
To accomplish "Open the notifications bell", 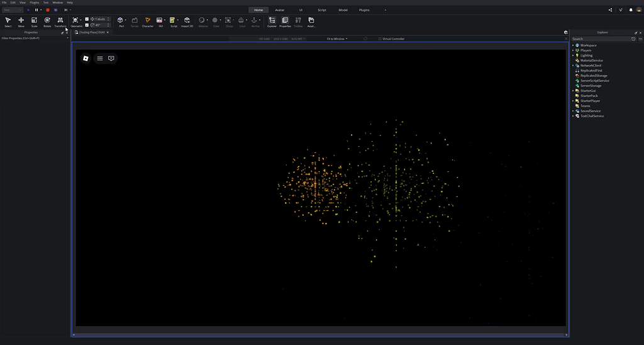I will [631, 10].
